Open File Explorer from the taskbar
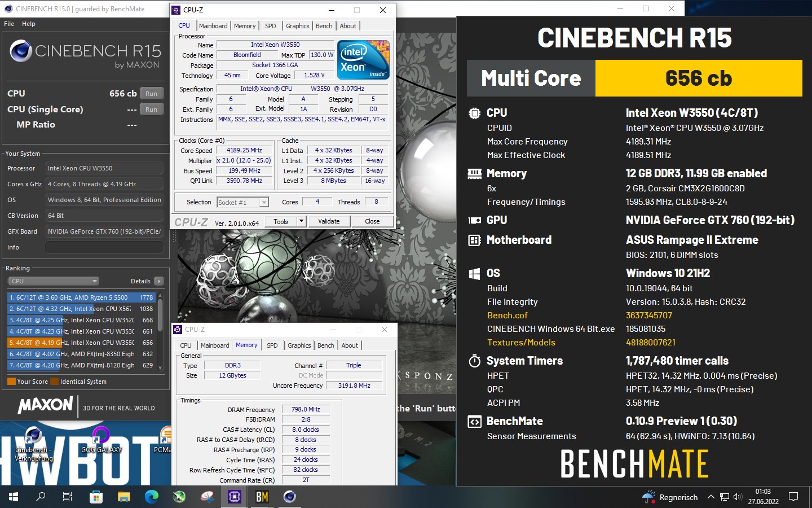 click(123, 497)
